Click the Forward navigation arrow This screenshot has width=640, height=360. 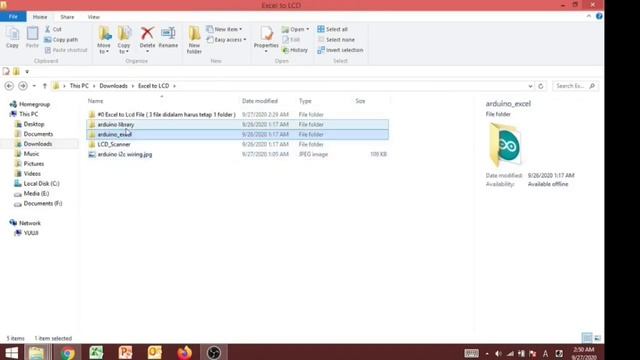[x=23, y=86]
